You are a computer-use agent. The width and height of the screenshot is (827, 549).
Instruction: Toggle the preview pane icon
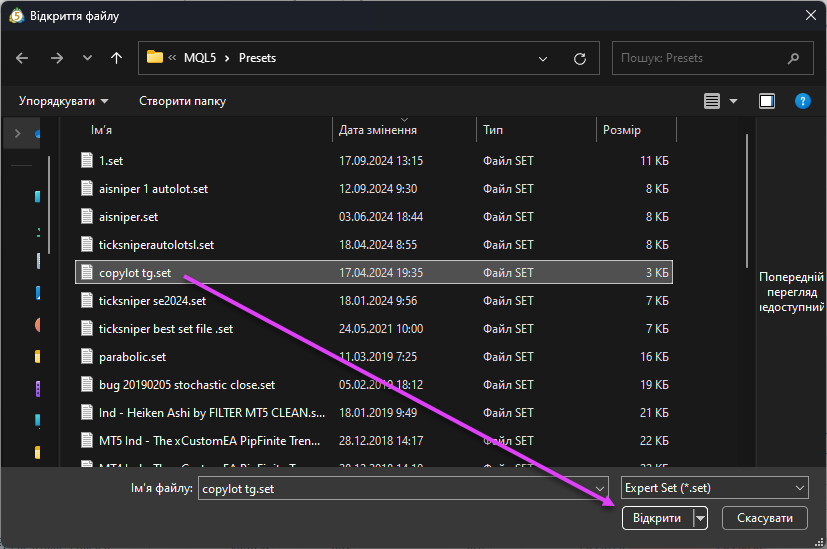click(766, 101)
